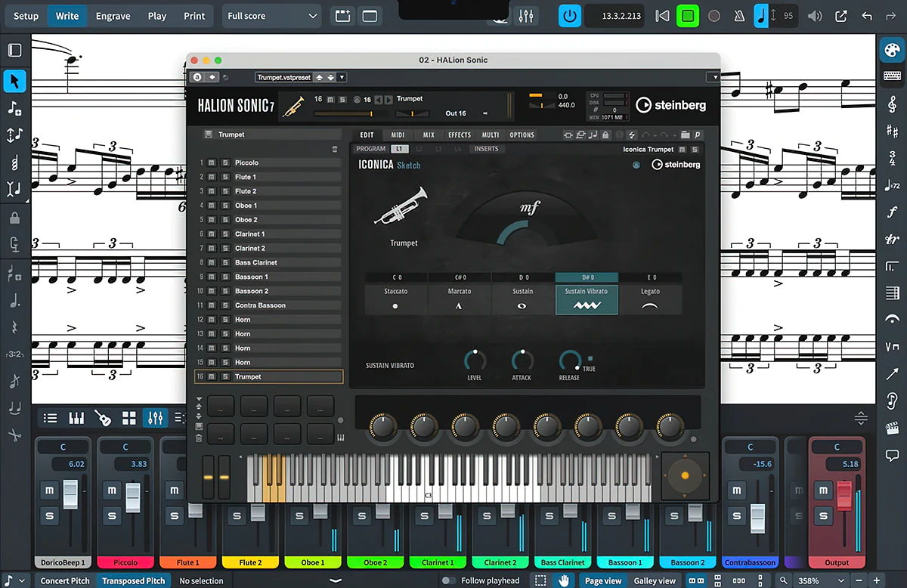Select the Marcato articulation
This screenshot has height=588, width=907.
point(459,299)
